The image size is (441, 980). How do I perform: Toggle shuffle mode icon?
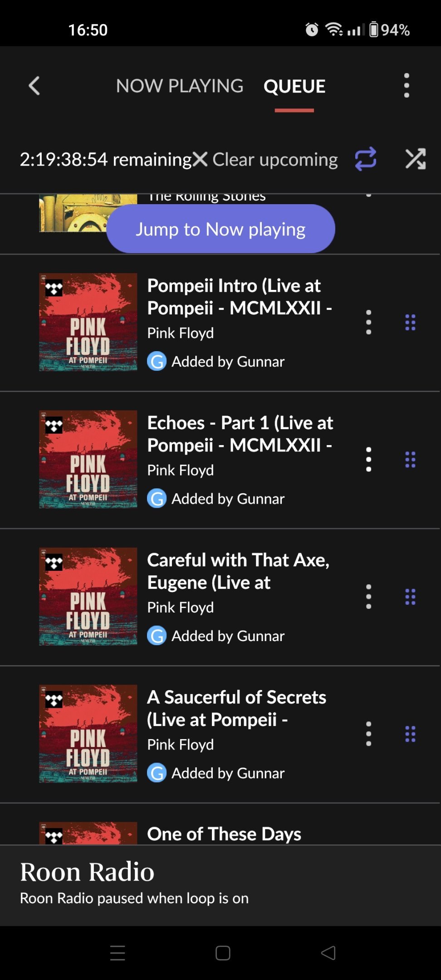click(416, 159)
